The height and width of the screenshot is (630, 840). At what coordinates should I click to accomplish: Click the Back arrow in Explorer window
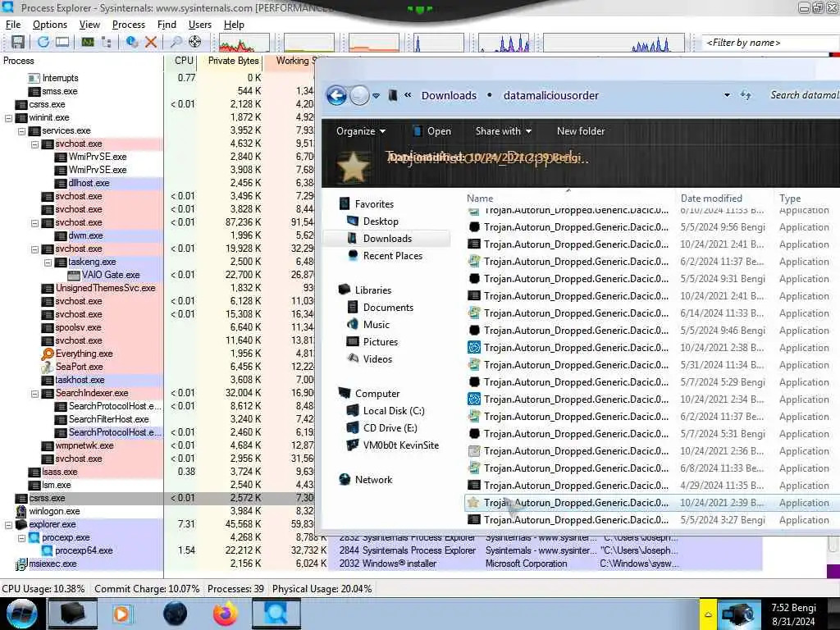click(x=336, y=96)
